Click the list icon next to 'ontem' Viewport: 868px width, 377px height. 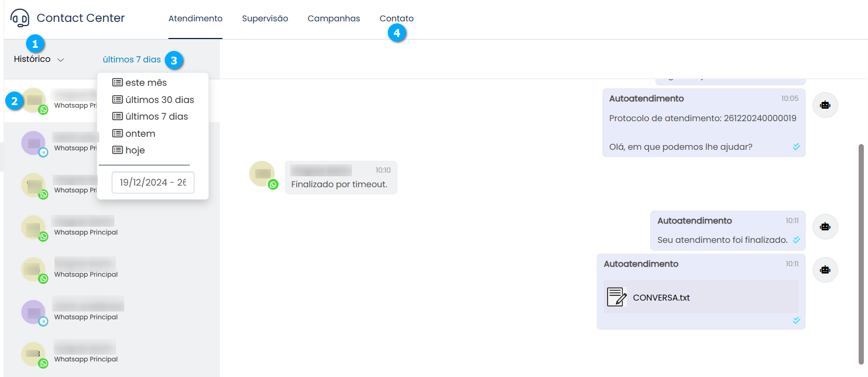tap(117, 134)
